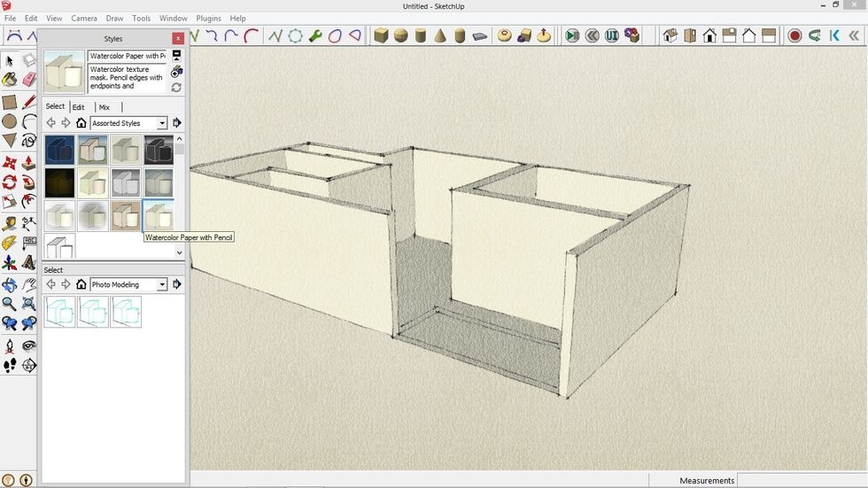The width and height of the screenshot is (868, 488).
Task: Click the Zoom magnifier tool
Action: click(9, 304)
